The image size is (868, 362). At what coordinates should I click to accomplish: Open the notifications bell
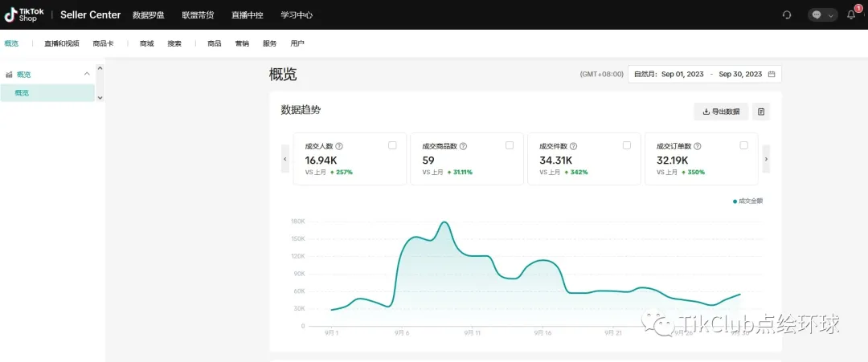click(x=851, y=14)
